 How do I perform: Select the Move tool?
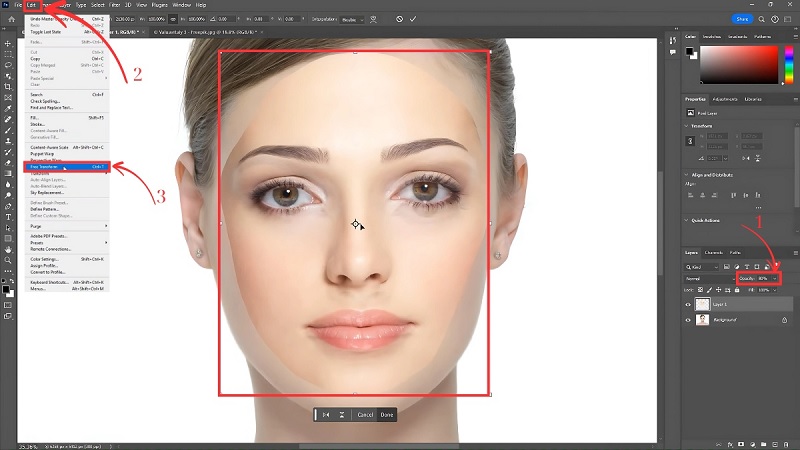pyautogui.click(x=8, y=43)
